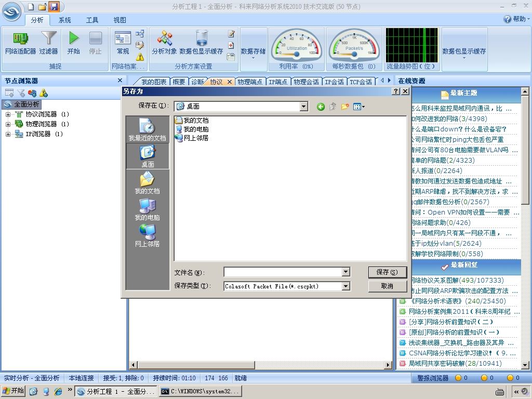This screenshot has height=399, width=532.
Task: Click the 保存 button
Action: pyautogui.click(x=387, y=272)
